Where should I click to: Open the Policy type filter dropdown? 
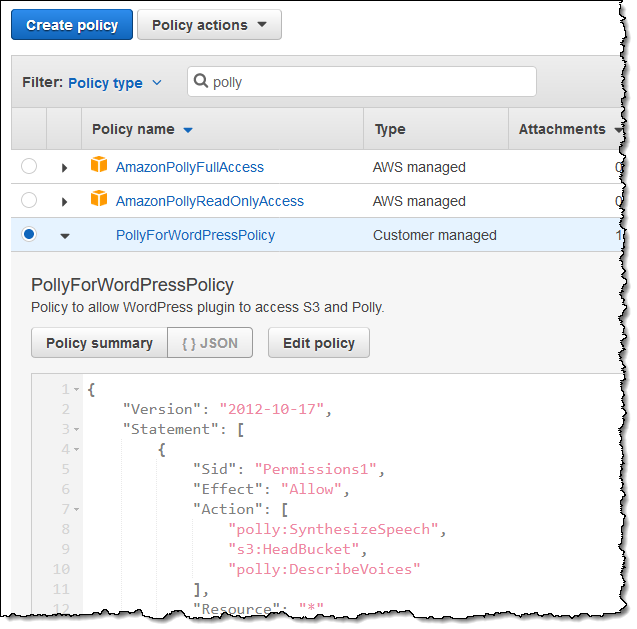[x=115, y=83]
